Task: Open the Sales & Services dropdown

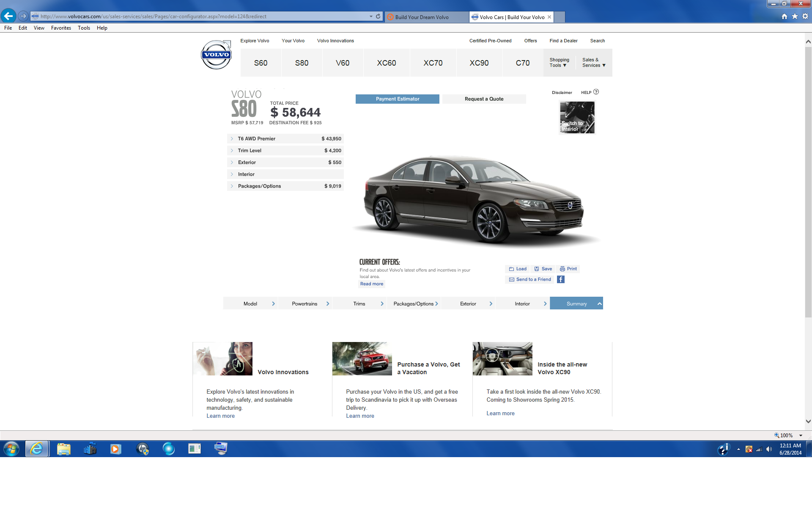Action: [x=594, y=63]
